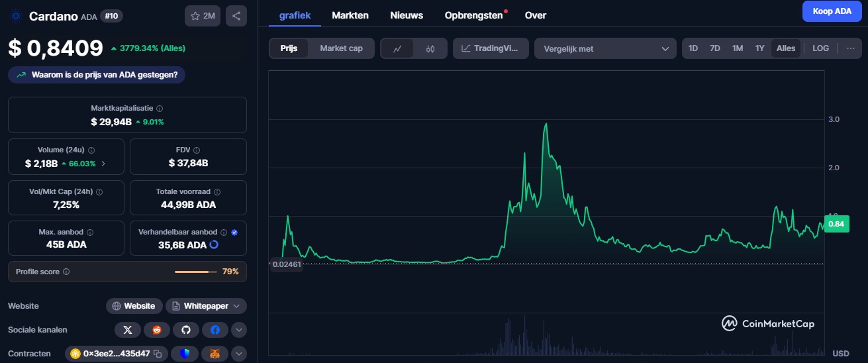Set chart range to 1M

coord(738,48)
